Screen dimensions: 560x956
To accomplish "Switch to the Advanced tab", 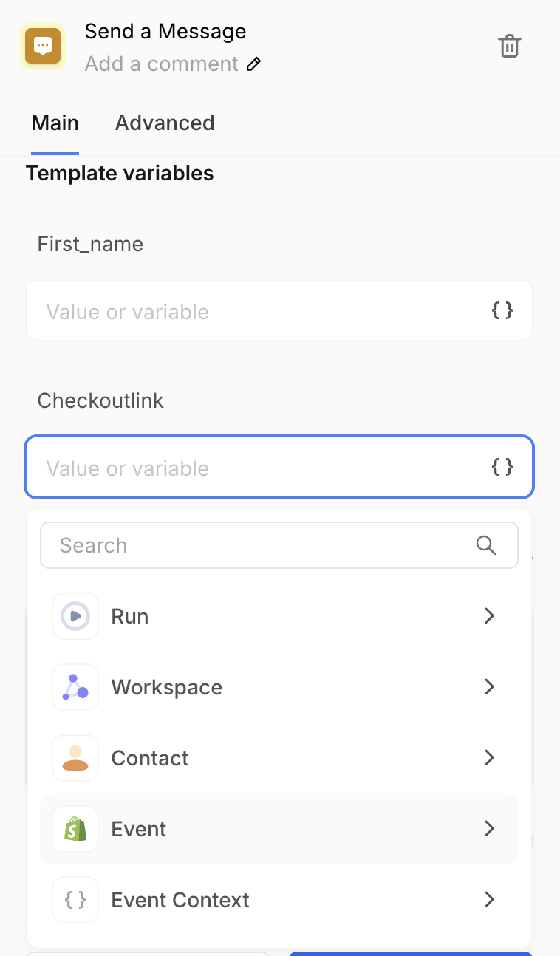I will pos(165,123).
